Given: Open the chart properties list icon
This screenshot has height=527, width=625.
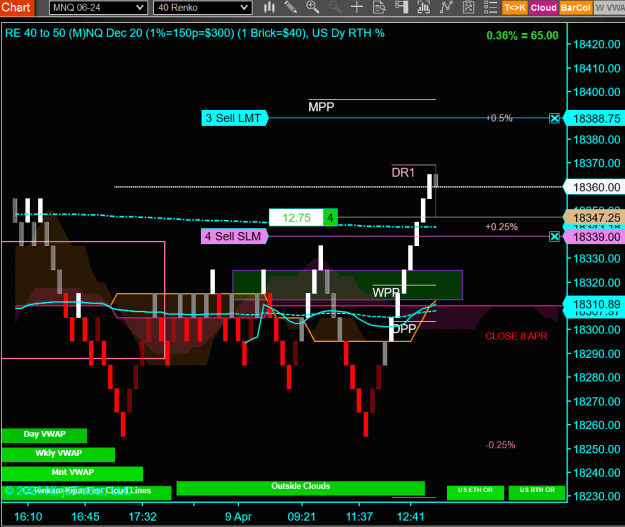Looking at the screenshot, I should (x=490, y=7).
